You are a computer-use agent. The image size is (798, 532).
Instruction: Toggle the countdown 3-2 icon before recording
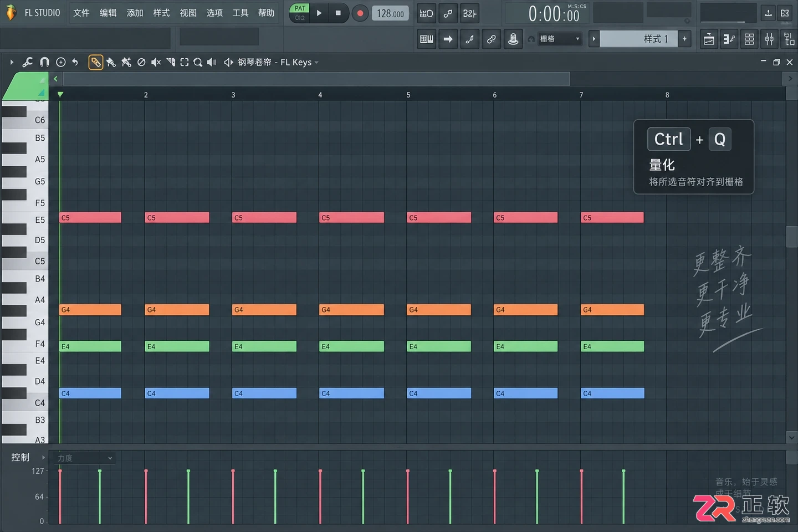tap(469, 13)
